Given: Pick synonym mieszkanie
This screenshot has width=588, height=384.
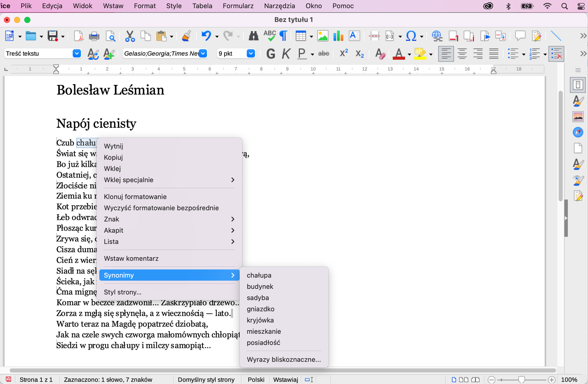Looking at the screenshot, I should tap(284, 331).
